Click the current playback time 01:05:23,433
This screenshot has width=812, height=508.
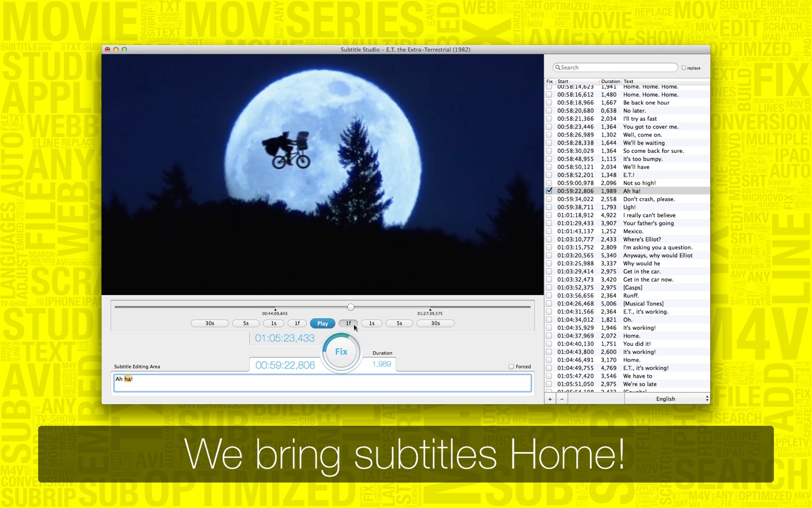click(285, 338)
